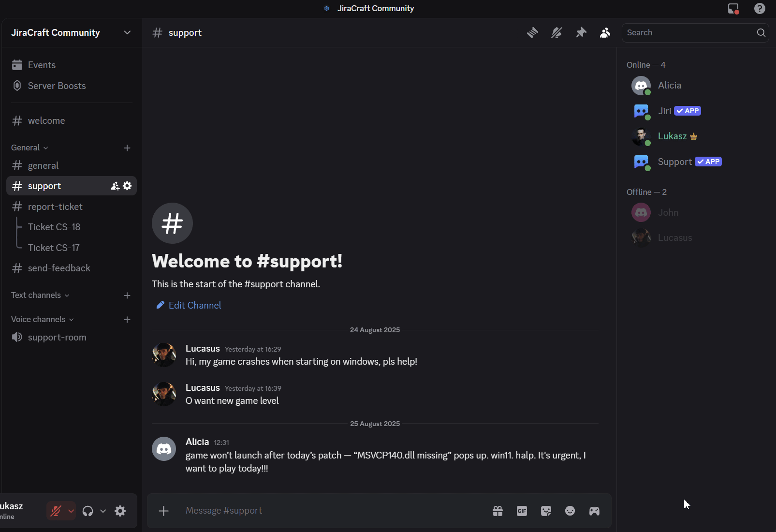The image size is (776, 532).
Task: Open thread Ticket CS-18
Action: tap(54, 227)
